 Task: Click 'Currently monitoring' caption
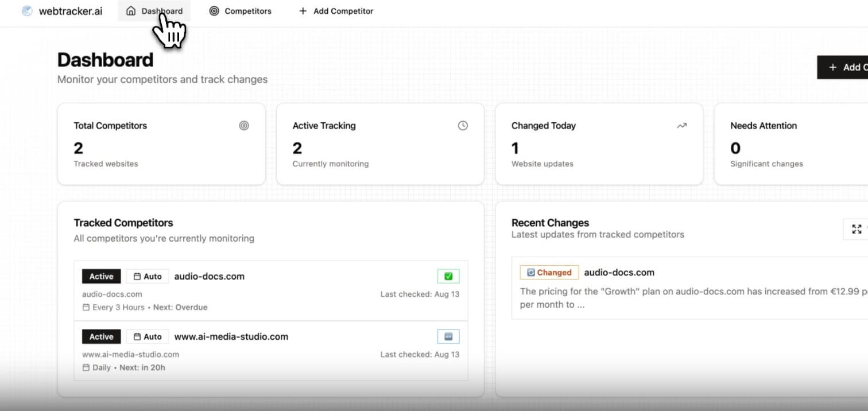(x=331, y=164)
